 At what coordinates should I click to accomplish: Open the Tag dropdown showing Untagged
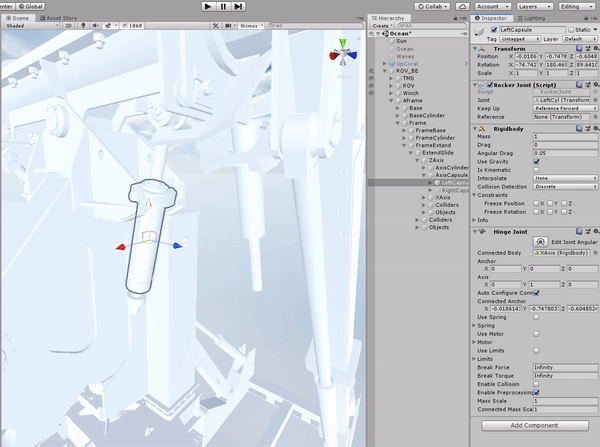point(519,39)
